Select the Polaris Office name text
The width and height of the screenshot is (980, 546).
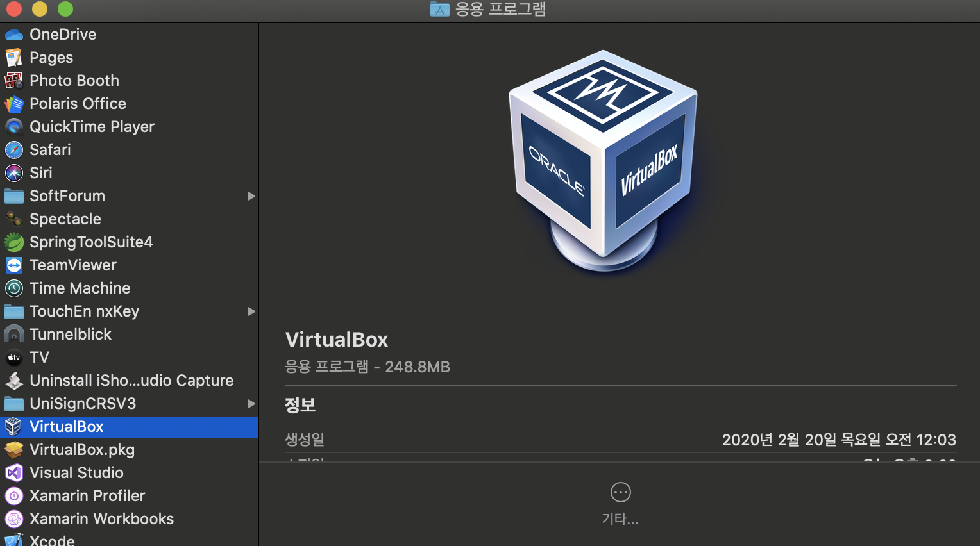[x=78, y=104]
